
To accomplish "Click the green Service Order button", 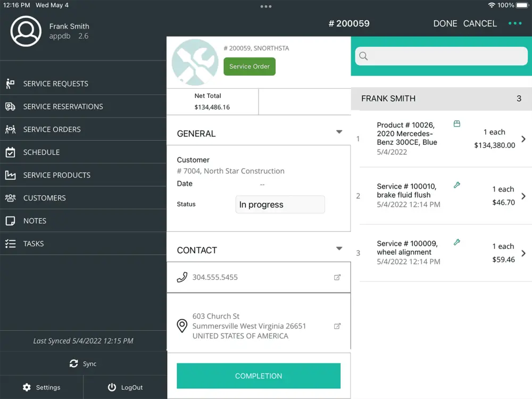I will tap(250, 66).
